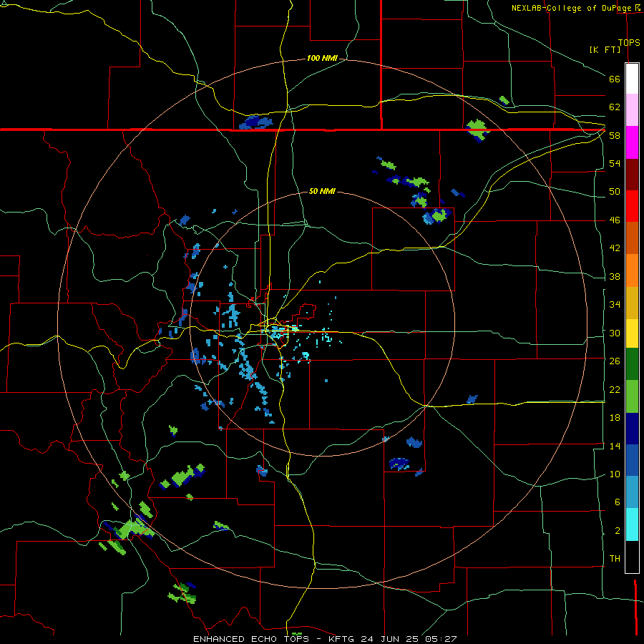Click the 6 legend value

[x=617, y=502]
